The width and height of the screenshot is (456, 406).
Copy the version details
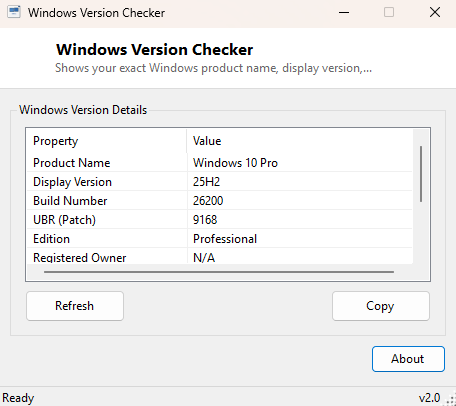(x=381, y=306)
